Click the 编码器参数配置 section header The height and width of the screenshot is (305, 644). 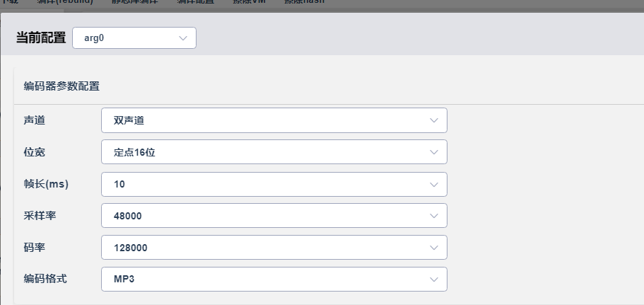coord(62,86)
